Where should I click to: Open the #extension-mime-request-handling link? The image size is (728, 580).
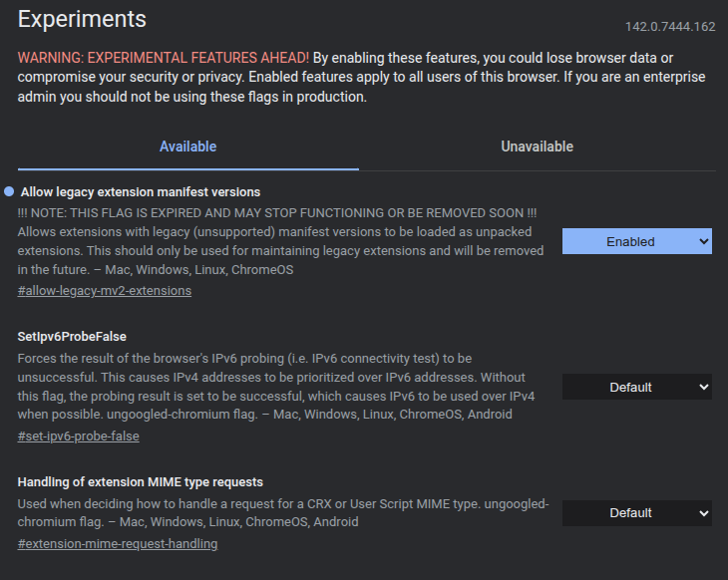tap(118, 544)
